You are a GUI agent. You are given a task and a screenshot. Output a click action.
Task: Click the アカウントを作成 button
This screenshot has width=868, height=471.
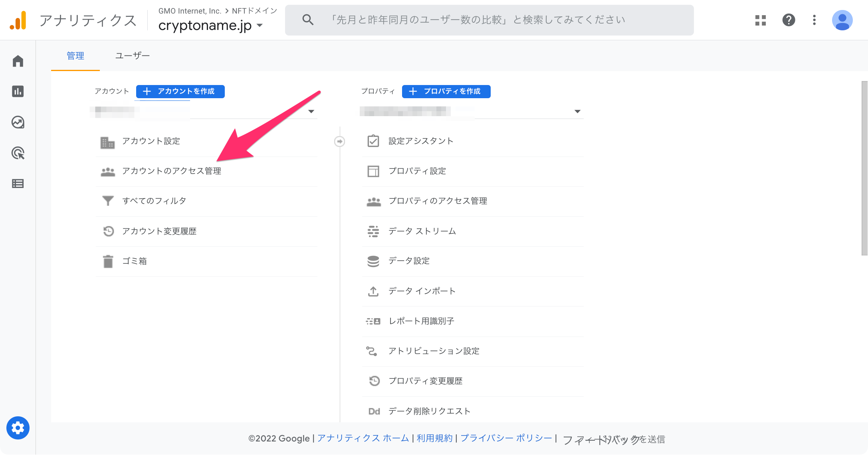[180, 91]
